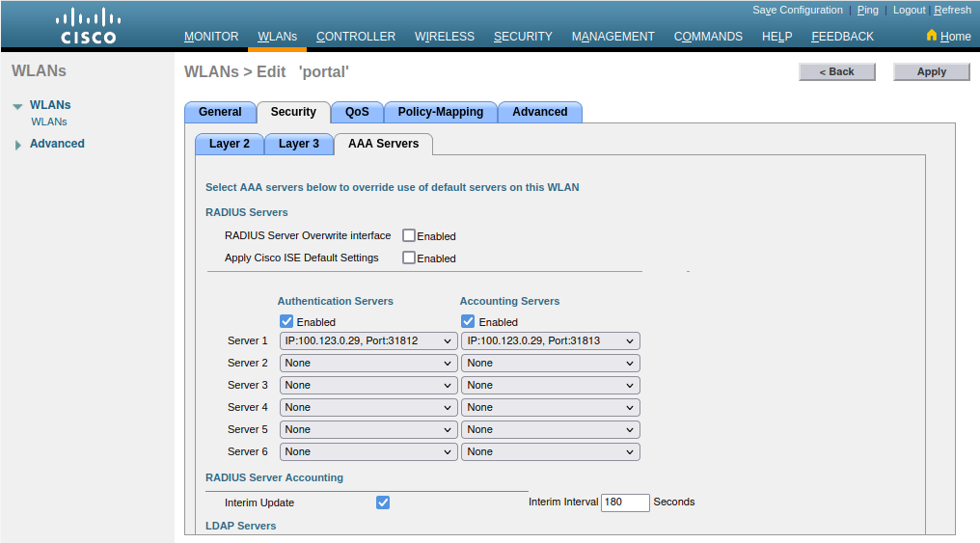980x543 pixels.
Task: Toggle the Interim Update checkbox
Action: (383, 502)
